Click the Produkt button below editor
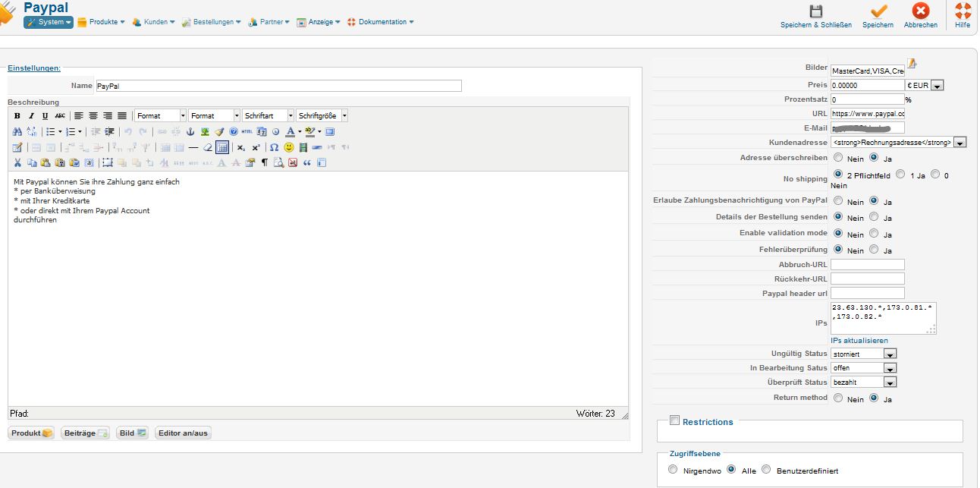980x488 pixels. (x=31, y=433)
